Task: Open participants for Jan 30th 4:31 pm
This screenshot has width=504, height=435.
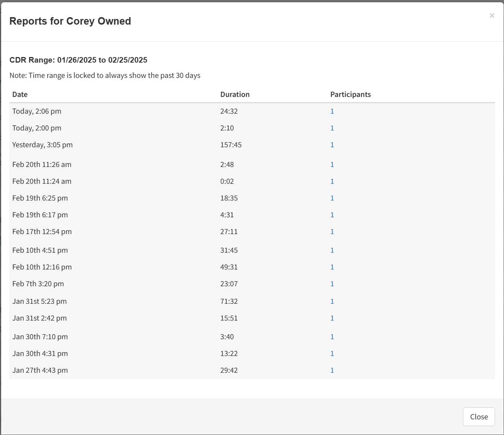Action: [332, 354]
